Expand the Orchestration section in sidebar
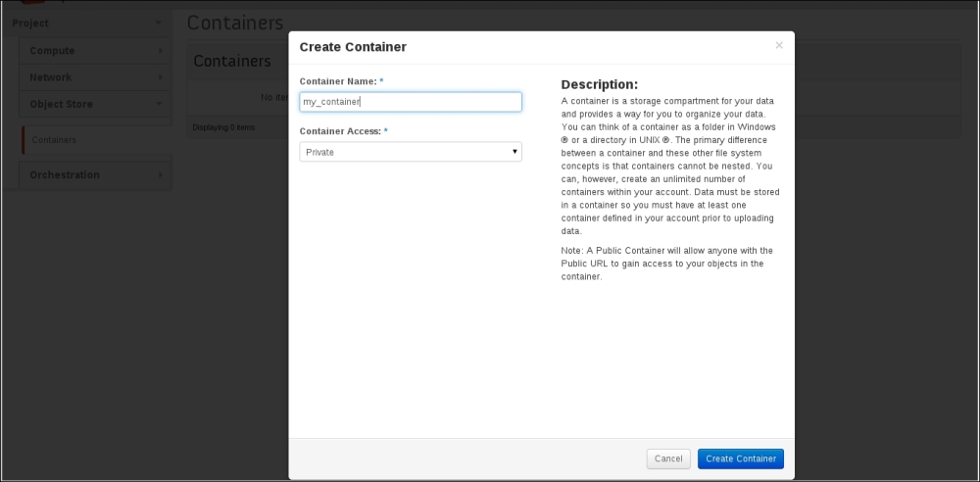This screenshot has width=980, height=482. click(x=95, y=175)
